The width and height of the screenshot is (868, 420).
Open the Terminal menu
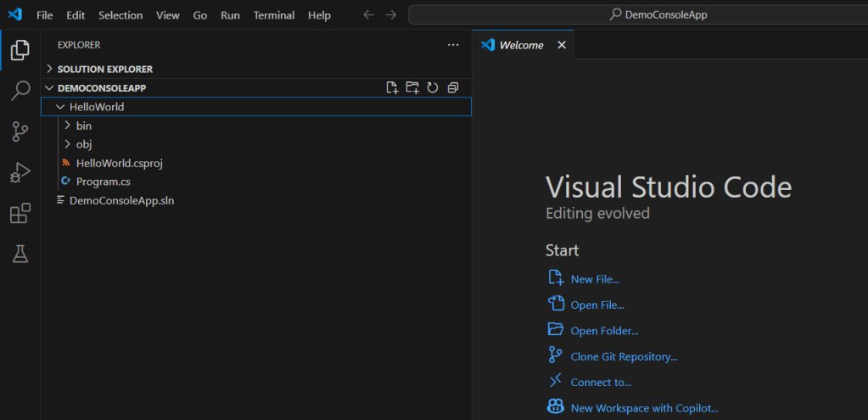point(274,15)
